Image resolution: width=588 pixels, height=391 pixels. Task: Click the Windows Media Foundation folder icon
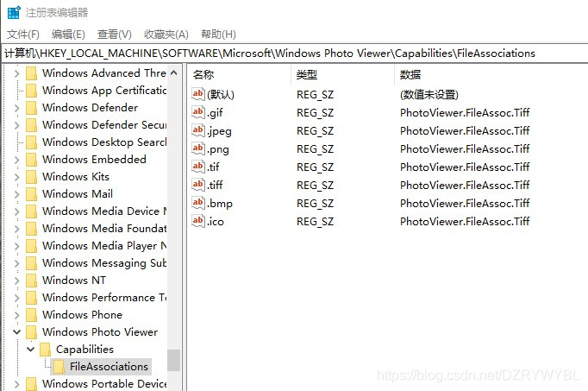[32, 229]
